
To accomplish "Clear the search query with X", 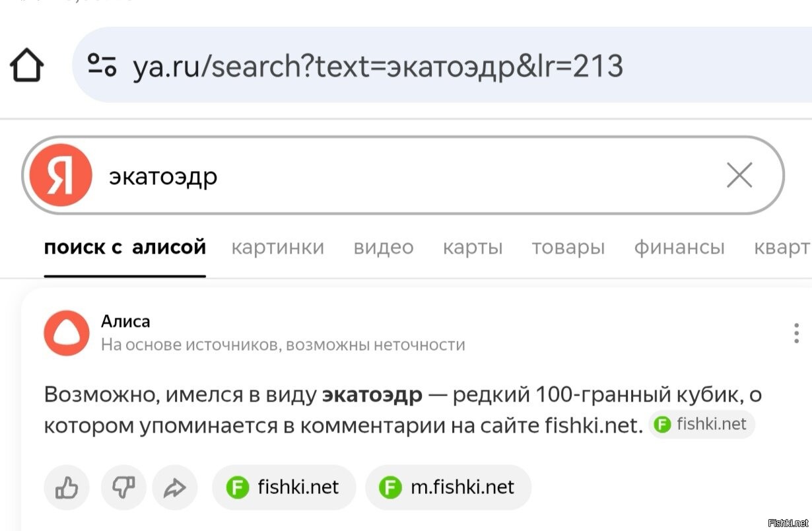I will click(739, 176).
